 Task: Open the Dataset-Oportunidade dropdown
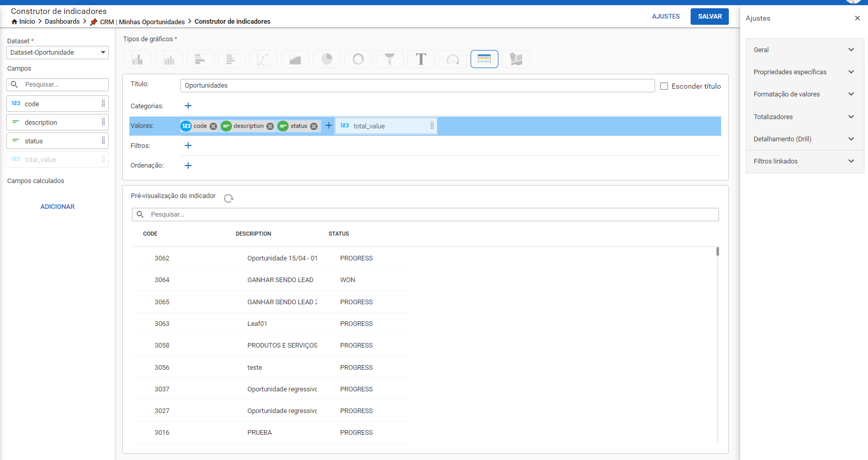coord(57,53)
